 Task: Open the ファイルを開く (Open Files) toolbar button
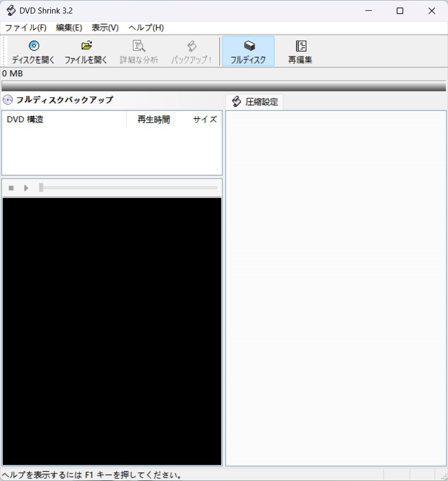tap(86, 51)
